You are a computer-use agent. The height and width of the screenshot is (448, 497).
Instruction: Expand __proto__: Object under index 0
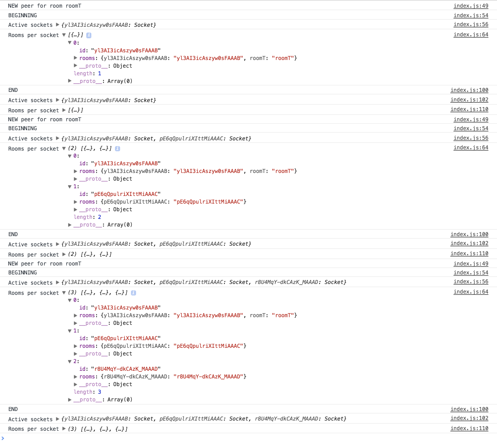click(x=75, y=66)
